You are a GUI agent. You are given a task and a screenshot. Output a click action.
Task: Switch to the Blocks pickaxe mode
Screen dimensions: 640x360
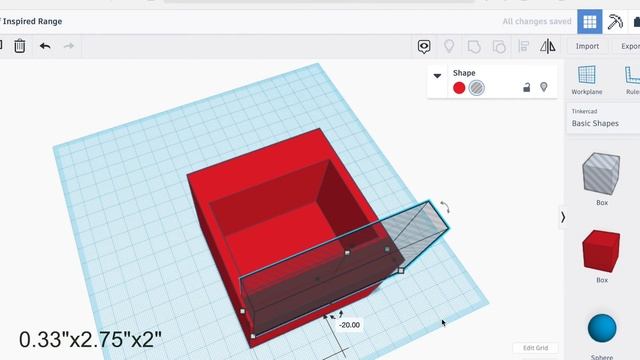[615, 22]
